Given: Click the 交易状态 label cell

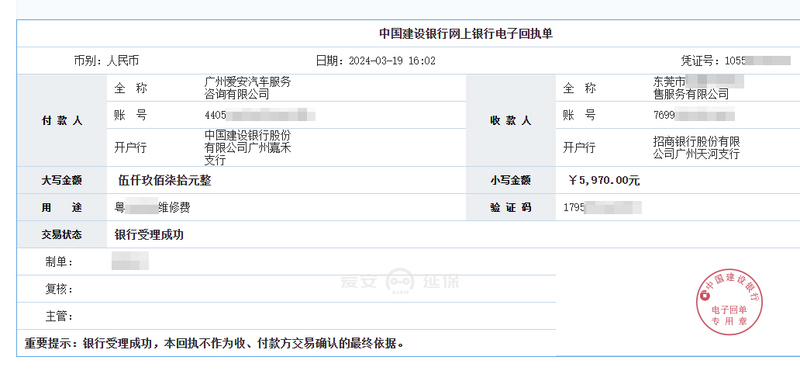Looking at the screenshot, I should pyautogui.click(x=62, y=235).
